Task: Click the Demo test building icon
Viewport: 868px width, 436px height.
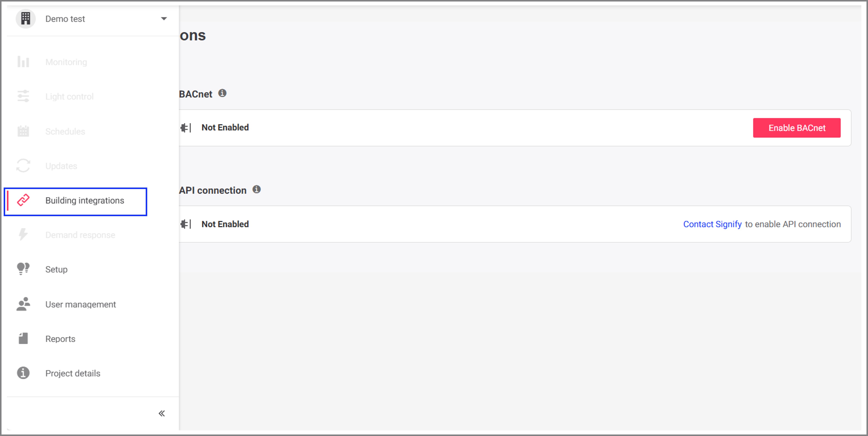Action: coord(25,19)
